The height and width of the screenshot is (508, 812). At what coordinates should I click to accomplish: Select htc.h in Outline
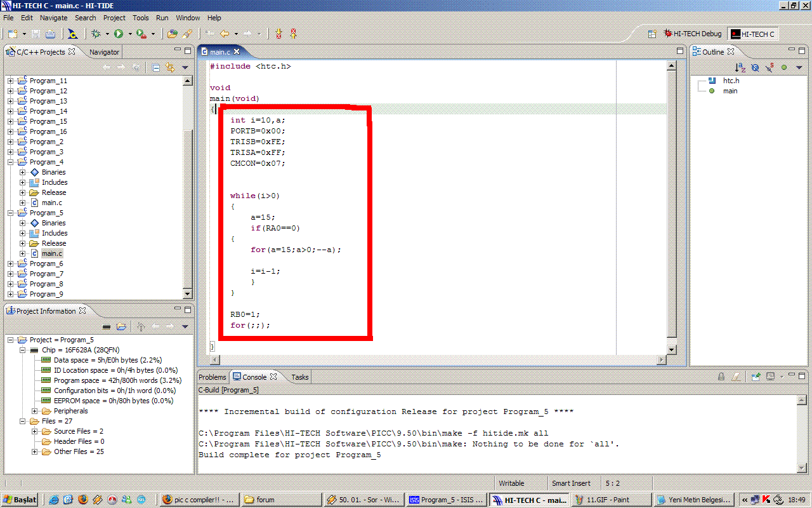click(731, 81)
